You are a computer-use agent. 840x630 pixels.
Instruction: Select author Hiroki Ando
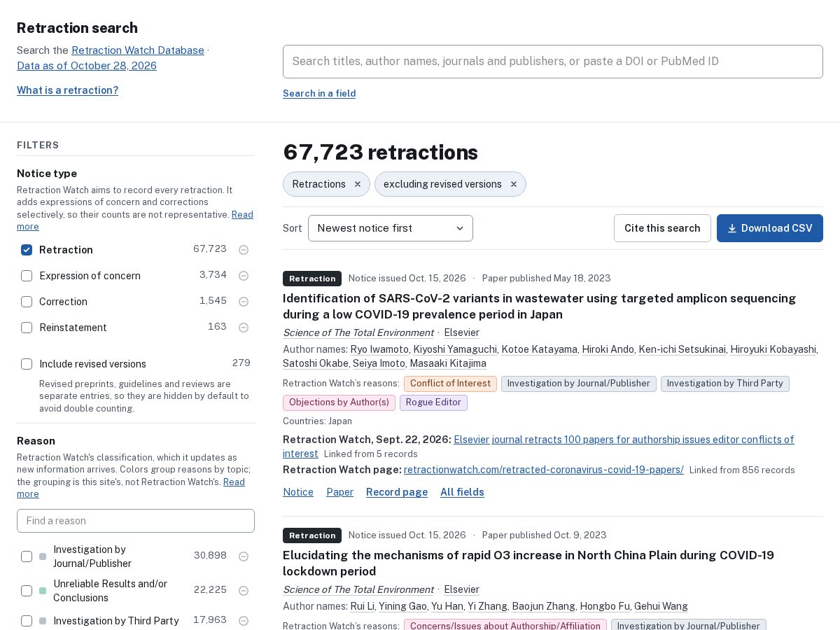click(x=608, y=349)
